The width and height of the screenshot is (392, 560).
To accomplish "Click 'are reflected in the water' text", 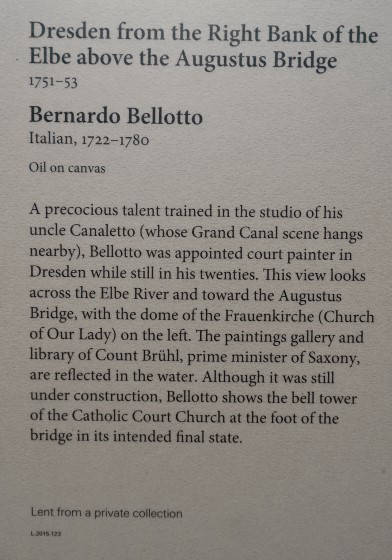I will click(114, 376).
